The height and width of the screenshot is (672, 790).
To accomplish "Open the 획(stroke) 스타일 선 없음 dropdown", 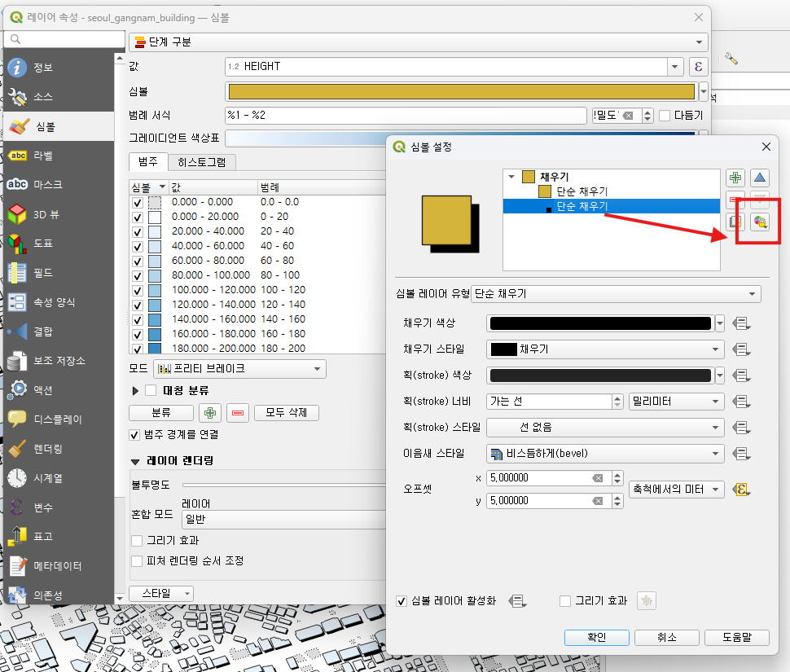I will coord(605,428).
